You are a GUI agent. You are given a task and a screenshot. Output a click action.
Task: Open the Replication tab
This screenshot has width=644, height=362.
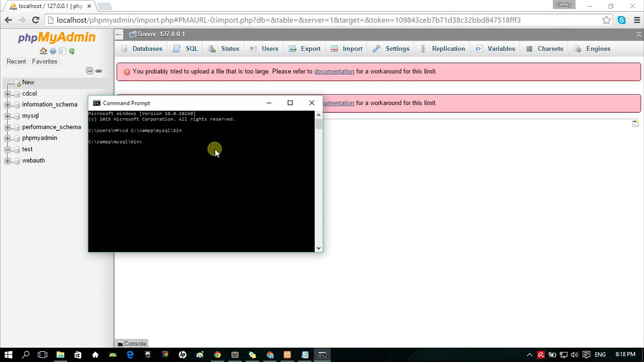pos(442,49)
